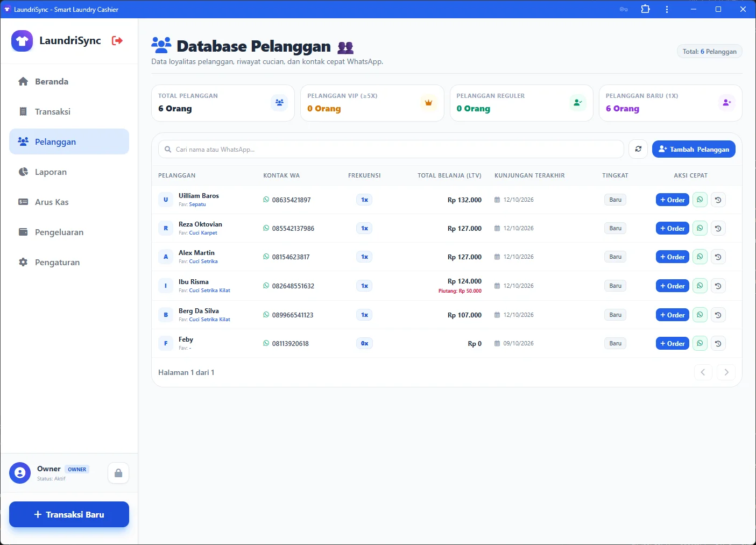The height and width of the screenshot is (545, 756).
Task: Click the lock icon beside Owner
Action: [118, 473]
